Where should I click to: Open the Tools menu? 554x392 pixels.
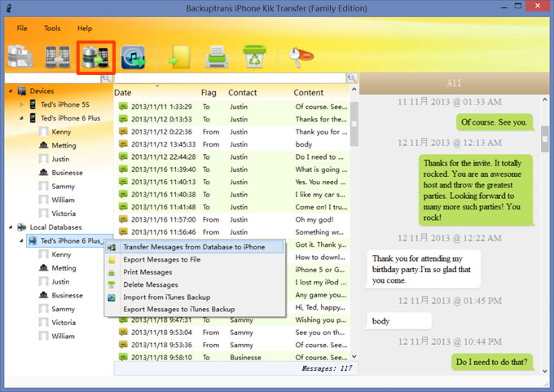tap(52, 29)
